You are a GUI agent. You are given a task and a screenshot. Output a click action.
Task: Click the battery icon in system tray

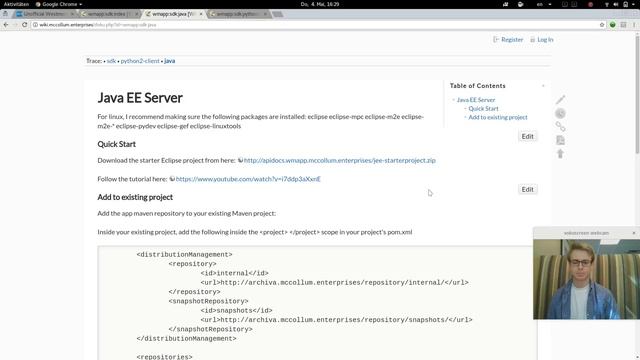tap(626, 4)
